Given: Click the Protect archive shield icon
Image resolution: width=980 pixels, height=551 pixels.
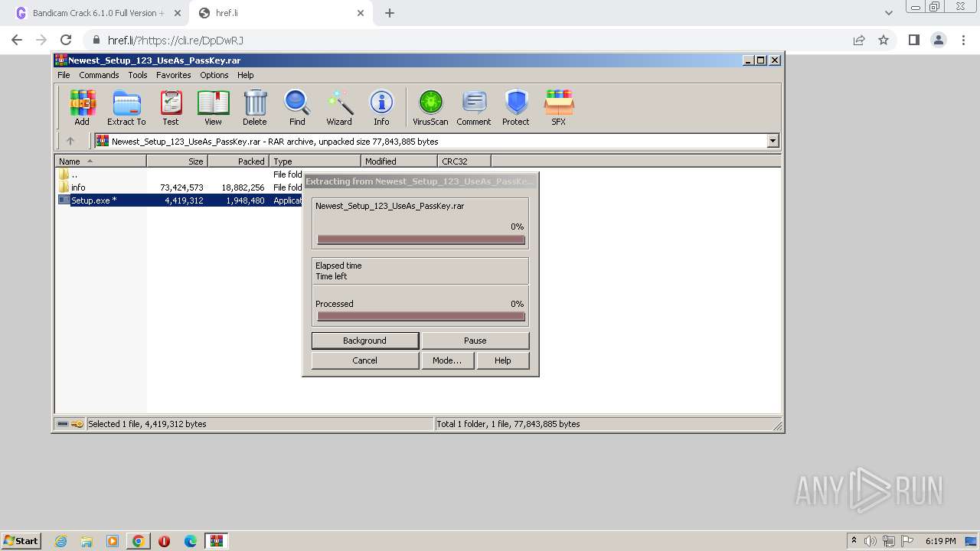Looking at the screenshot, I should pyautogui.click(x=516, y=108).
